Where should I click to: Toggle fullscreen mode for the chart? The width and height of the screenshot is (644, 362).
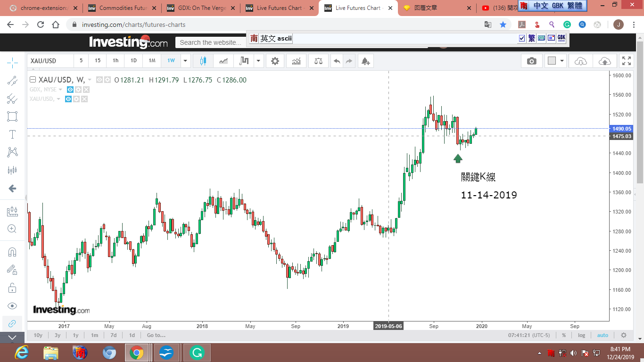click(626, 61)
